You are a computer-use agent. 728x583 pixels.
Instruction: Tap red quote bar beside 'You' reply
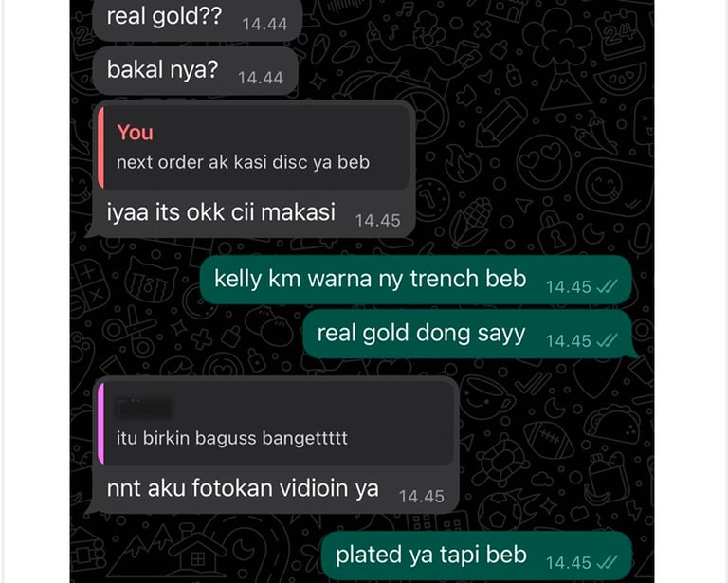click(x=100, y=148)
